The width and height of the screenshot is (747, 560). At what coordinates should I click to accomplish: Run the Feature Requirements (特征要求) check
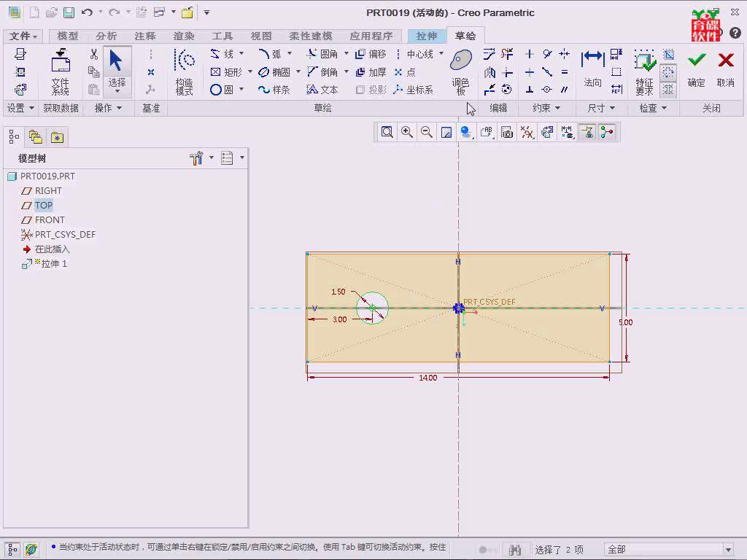(x=644, y=72)
